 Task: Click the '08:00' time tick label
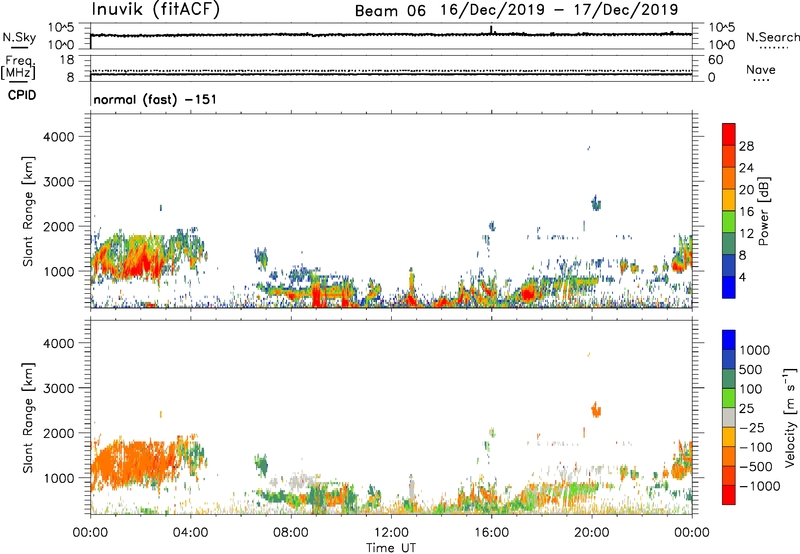tap(291, 533)
